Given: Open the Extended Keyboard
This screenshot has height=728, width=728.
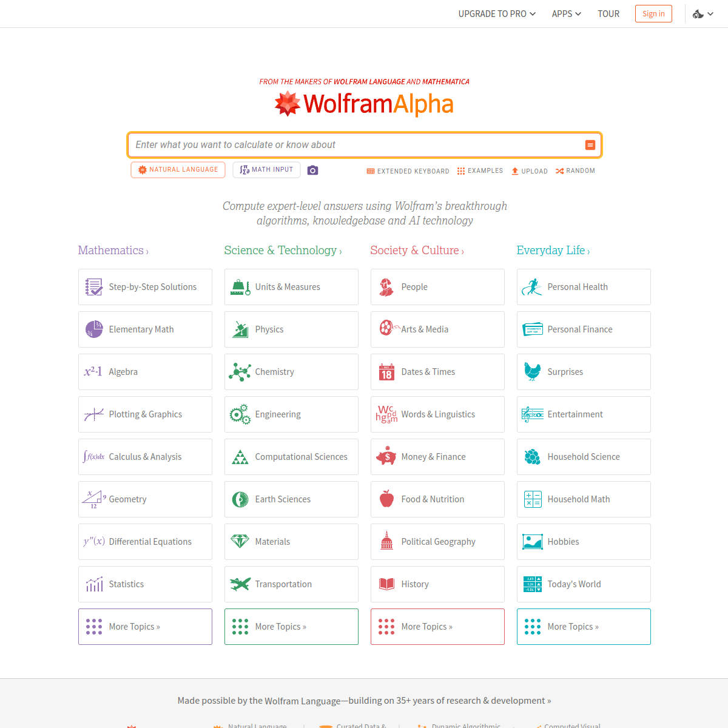Looking at the screenshot, I should pyautogui.click(x=408, y=170).
